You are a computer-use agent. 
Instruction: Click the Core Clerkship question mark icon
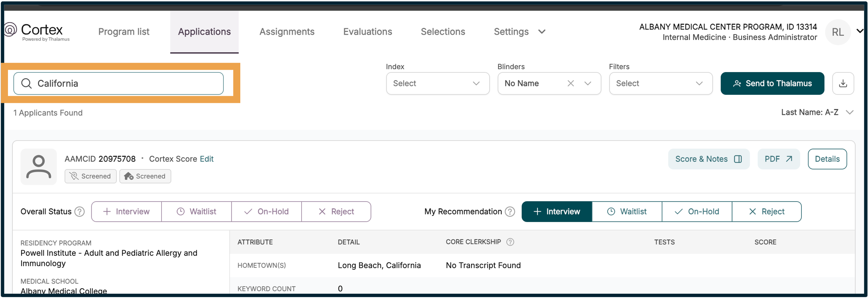tap(510, 242)
